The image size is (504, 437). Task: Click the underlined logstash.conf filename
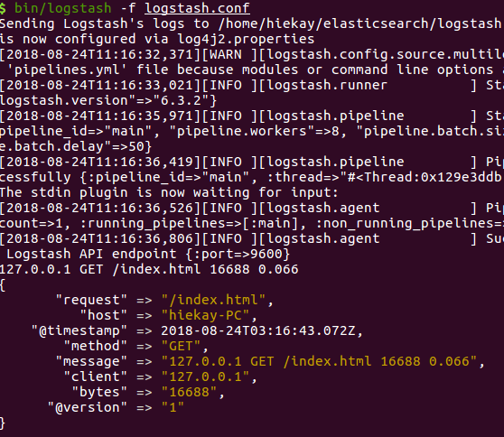pyautogui.click(x=197, y=8)
